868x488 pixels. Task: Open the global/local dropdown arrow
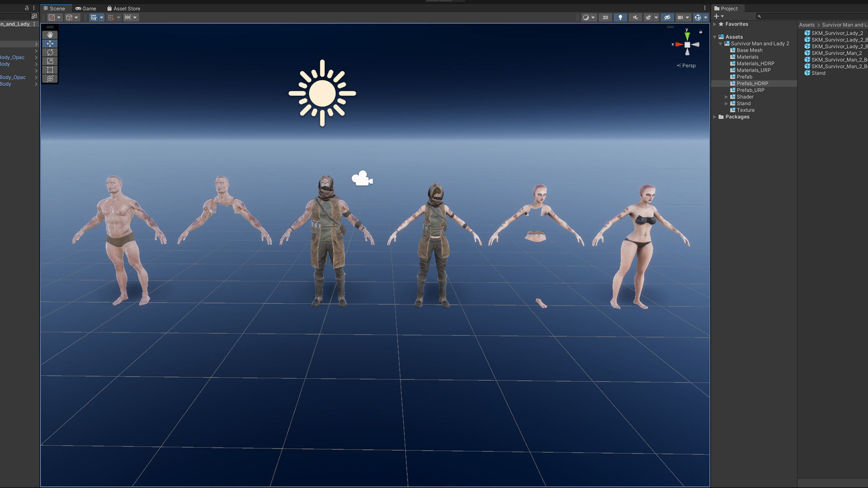76,18
